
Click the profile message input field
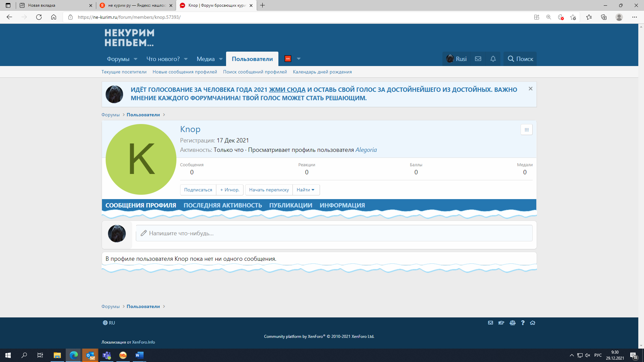pyautogui.click(x=334, y=233)
